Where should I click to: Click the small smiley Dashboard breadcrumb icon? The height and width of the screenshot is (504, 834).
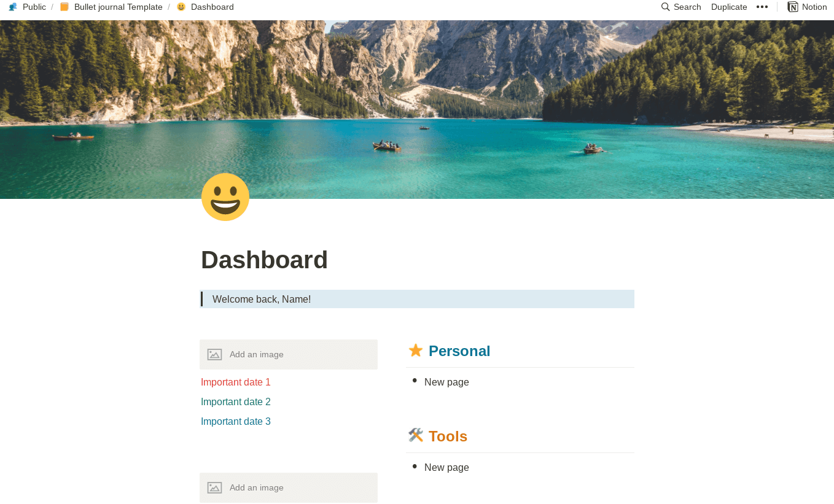coord(181,7)
